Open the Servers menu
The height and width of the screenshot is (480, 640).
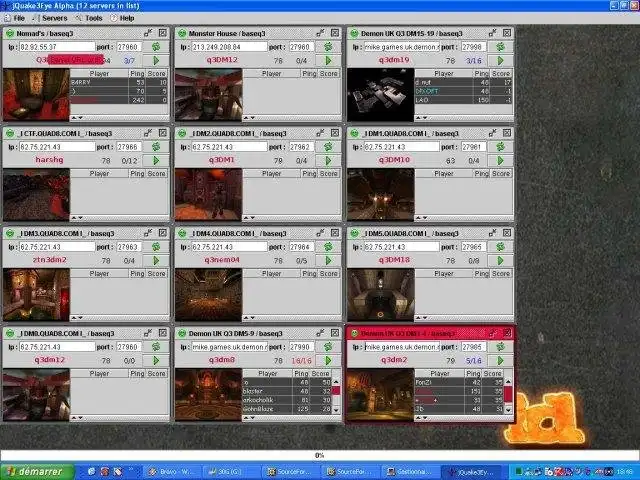point(50,18)
